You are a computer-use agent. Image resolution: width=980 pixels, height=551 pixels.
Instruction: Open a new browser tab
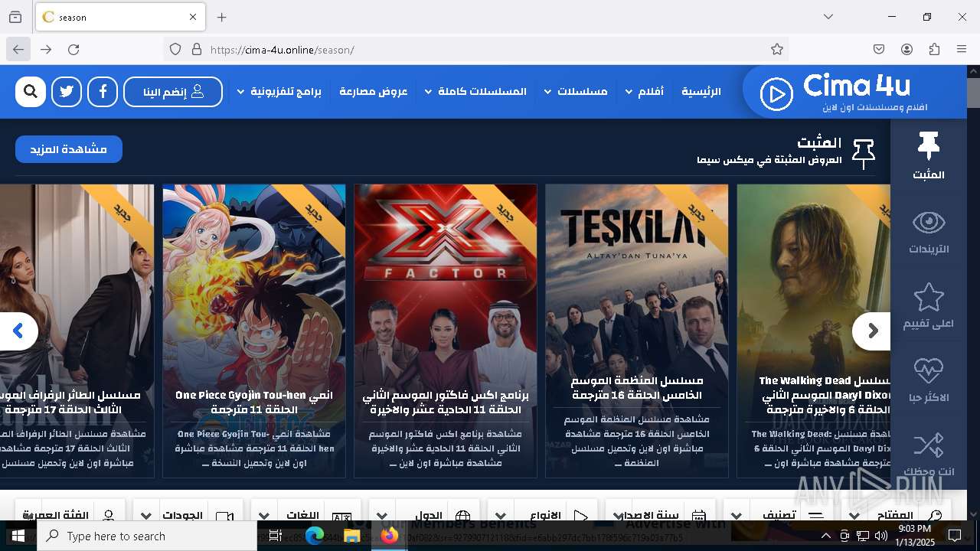[x=222, y=17]
